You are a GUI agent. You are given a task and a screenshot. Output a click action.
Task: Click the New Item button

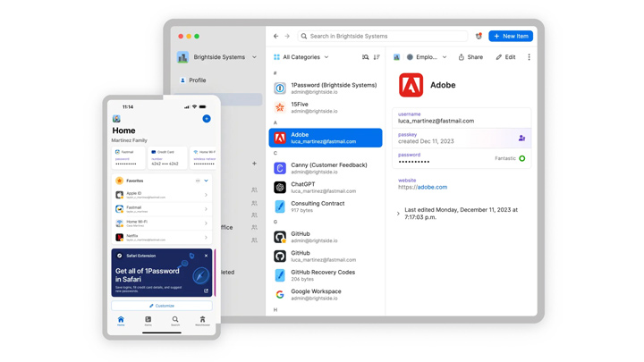511,36
